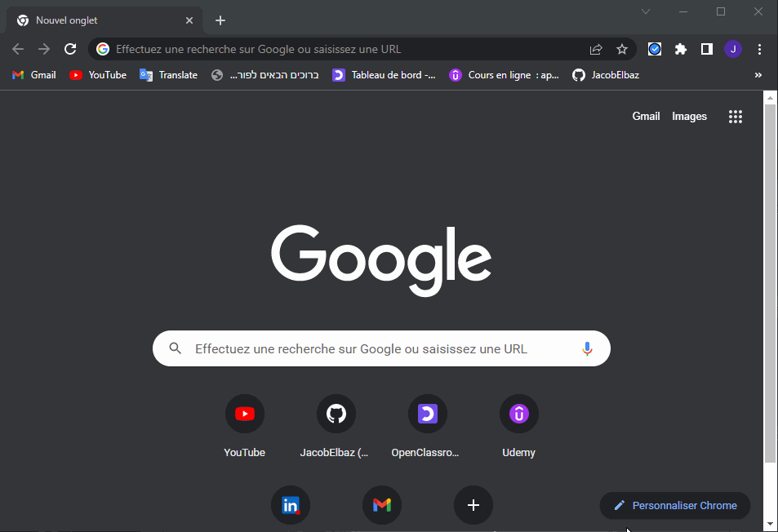778x532 pixels.
Task: Reload the current page
Action: [70, 49]
